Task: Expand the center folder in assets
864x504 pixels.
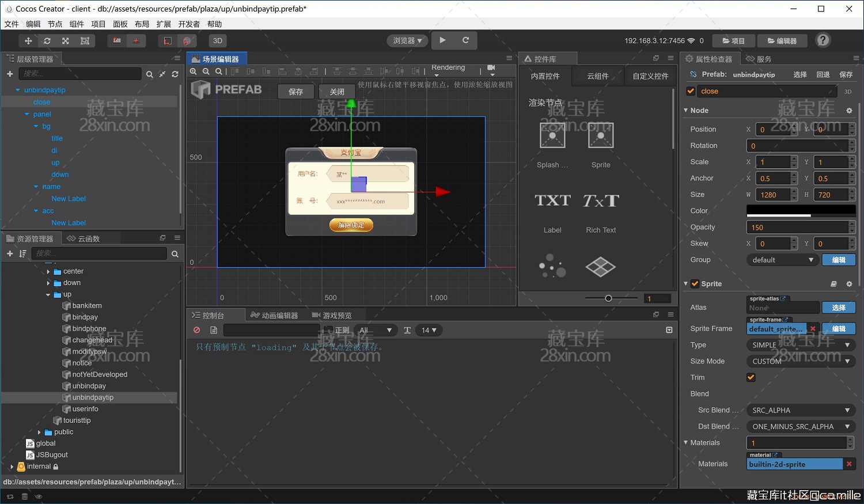Action: tap(48, 271)
